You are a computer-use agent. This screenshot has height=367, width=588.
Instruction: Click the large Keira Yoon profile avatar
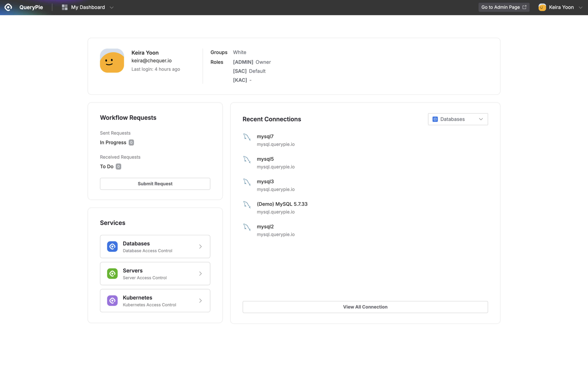coord(112,61)
